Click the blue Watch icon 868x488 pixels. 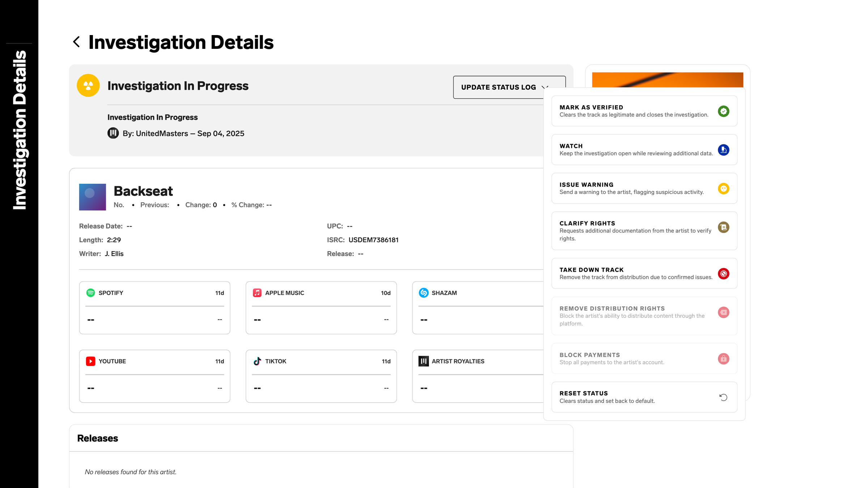coord(723,150)
